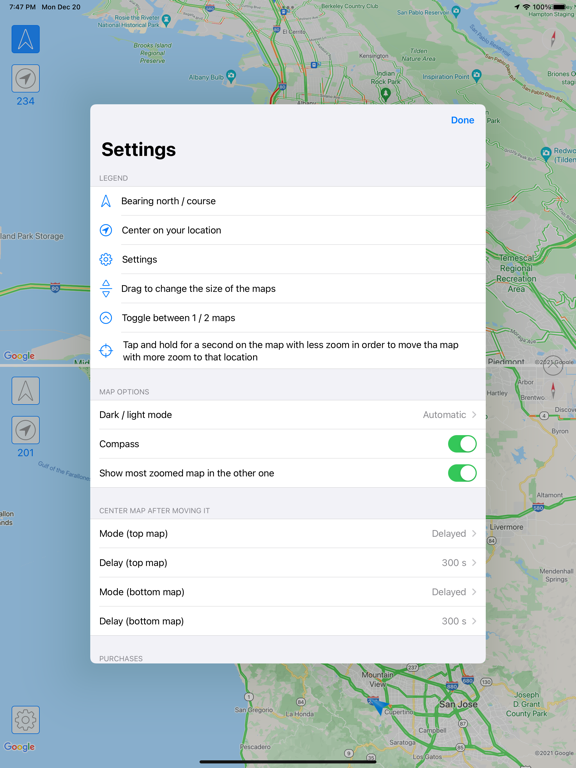Viewport: 576px width, 768px height.
Task: Tap the 201 bearing value on bottom map
Action: click(25, 453)
